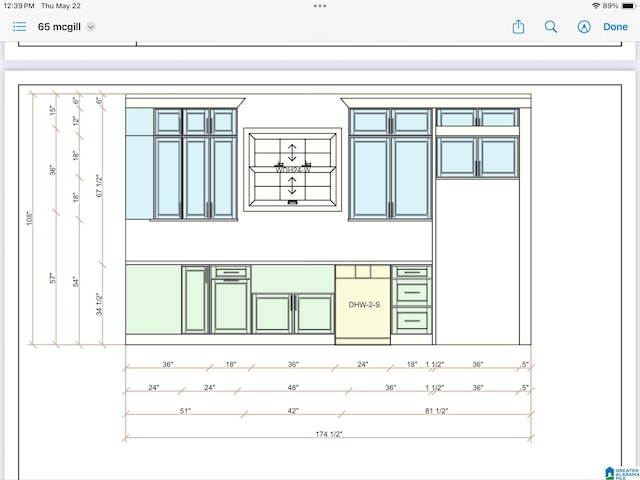The image size is (640, 480).
Task: Open the Search magnifier icon
Action: tap(551, 27)
